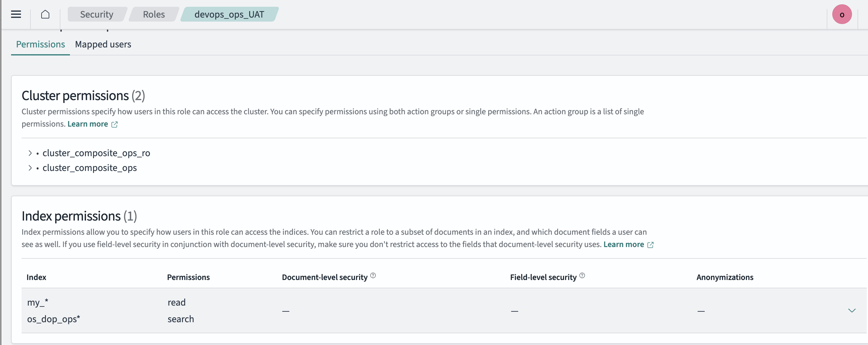Show Document-level security help tooltip icon
Viewport: 868px width, 345px height.
tap(373, 276)
